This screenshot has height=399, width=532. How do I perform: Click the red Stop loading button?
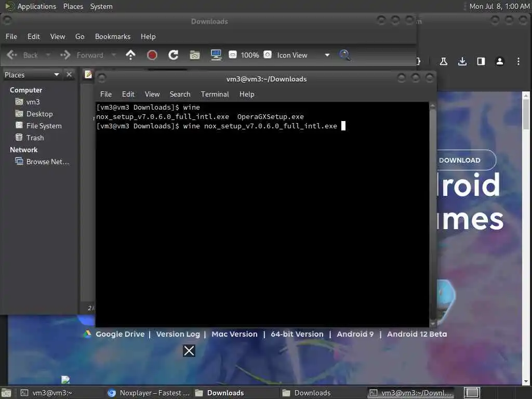click(x=152, y=55)
